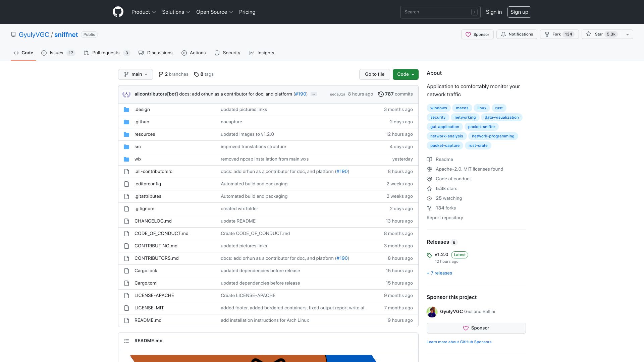Expand the Open Source menu

pyautogui.click(x=215, y=12)
